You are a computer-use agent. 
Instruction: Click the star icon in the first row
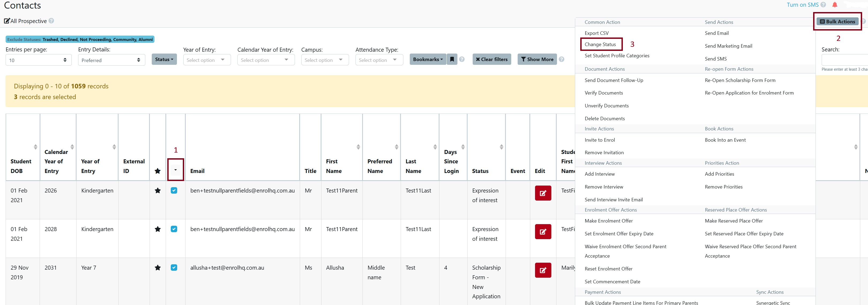coord(157,191)
